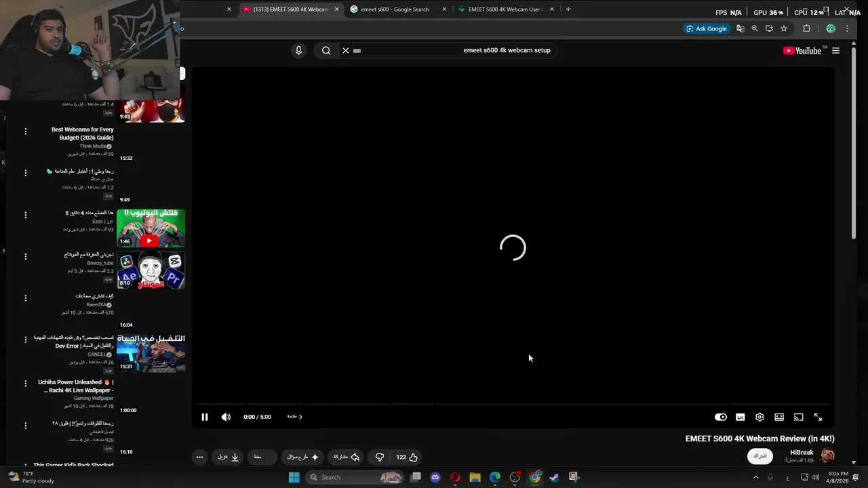868x488 pixels.
Task: Open YouTube hamburger guide menu
Action: tap(835, 50)
